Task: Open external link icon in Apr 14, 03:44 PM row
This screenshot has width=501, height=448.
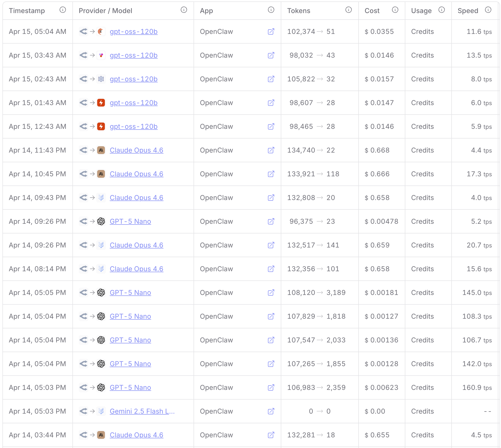Action: [x=271, y=435]
